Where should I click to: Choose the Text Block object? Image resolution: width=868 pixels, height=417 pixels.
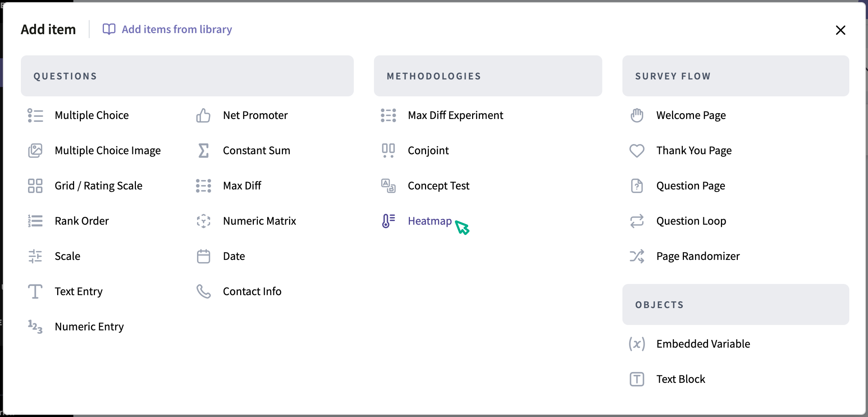[680, 379]
